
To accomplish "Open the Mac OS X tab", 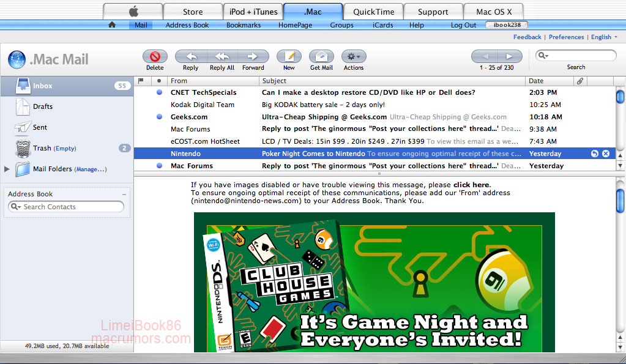I will click(x=493, y=12).
